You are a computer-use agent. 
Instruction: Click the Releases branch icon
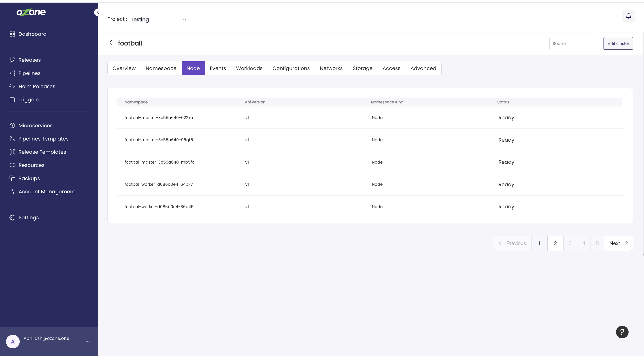(12, 60)
